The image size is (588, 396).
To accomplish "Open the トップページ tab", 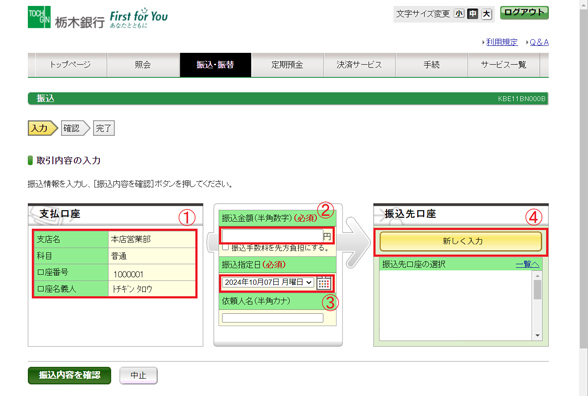I will [70, 65].
